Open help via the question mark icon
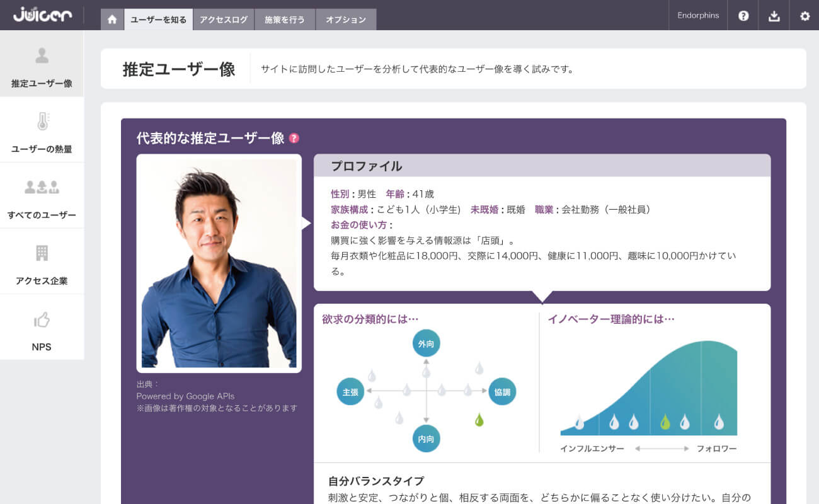The image size is (819, 504). (x=743, y=16)
